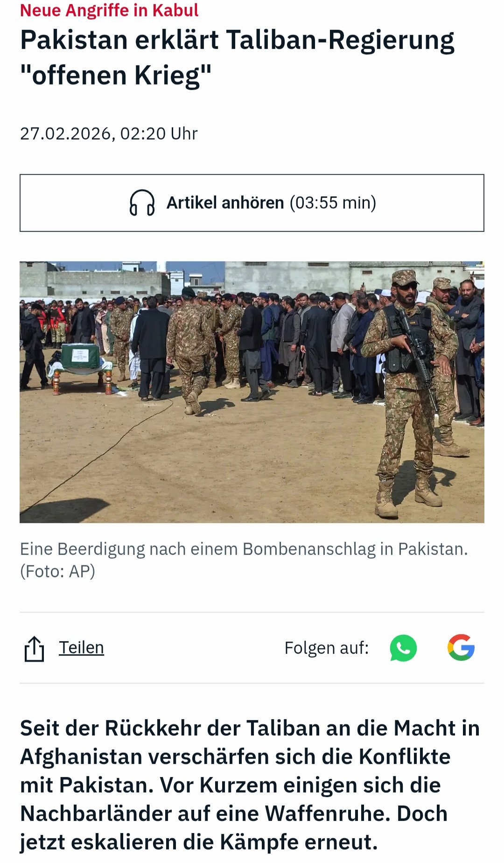504x863 pixels.
Task: Click the headline Pakistan erklärt Taliban-Regierung
Action: 237,40
